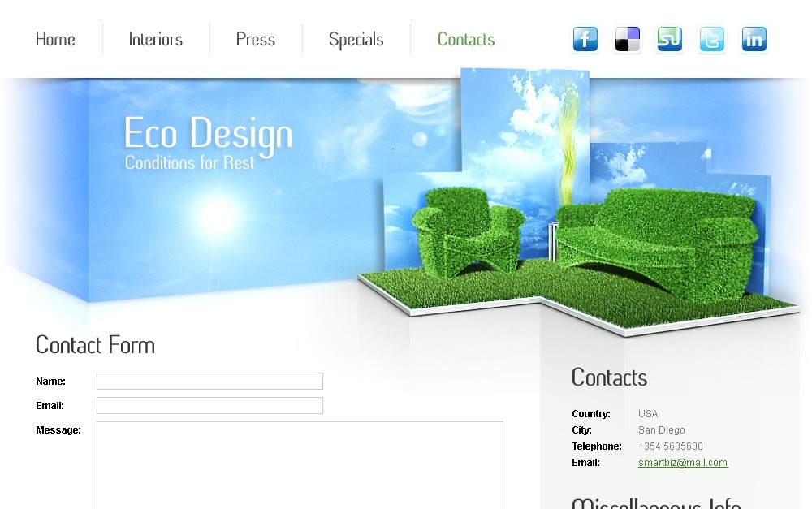Go to the Home menu item

coord(55,39)
